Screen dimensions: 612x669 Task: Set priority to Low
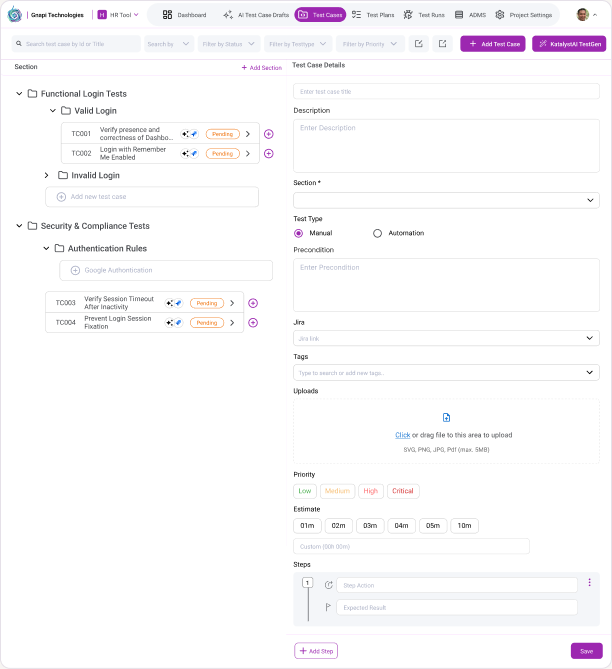pyautogui.click(x=305, y=491)
